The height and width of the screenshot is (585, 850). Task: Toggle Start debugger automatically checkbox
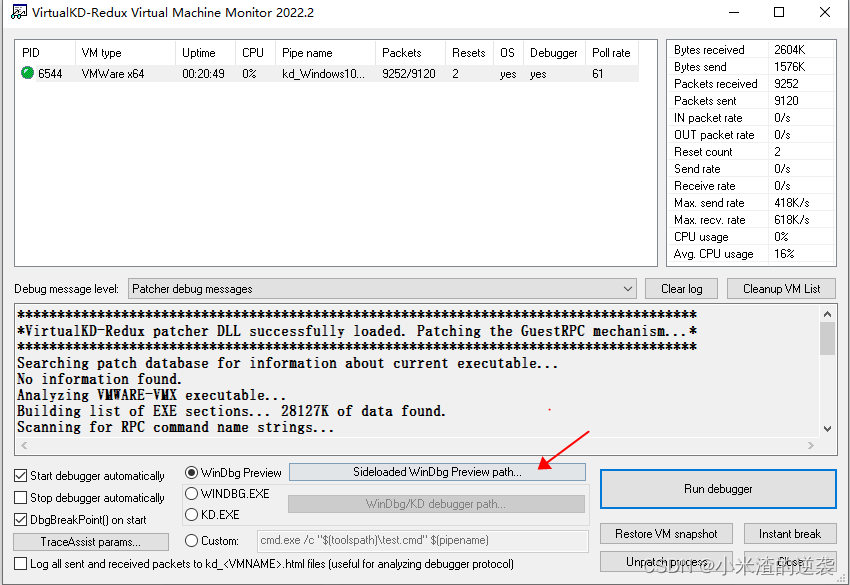(x=21, y=475)
